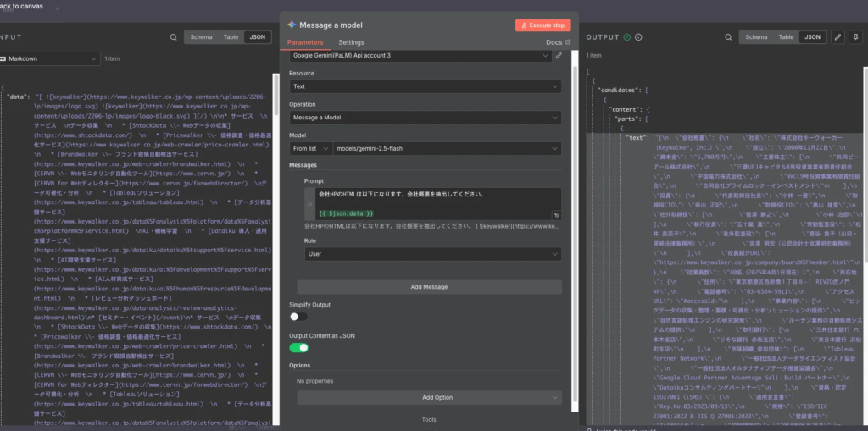The image size is (868, 431).
Task: Open the Markdown input node selector
Action: [x=49, y=58]
